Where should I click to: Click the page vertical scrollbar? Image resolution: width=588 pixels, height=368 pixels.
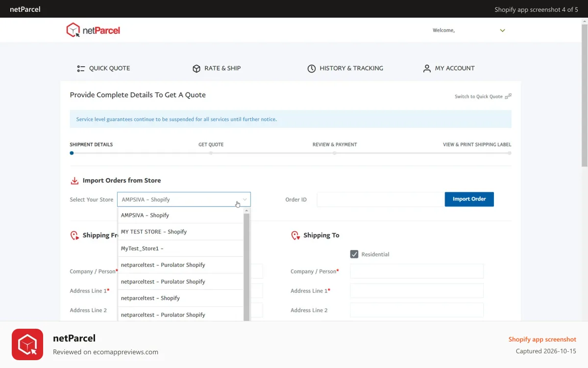click(x=585, y=96)
